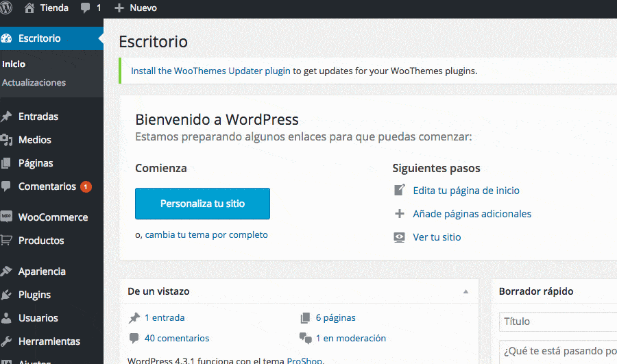Screen dimensions: 617x364
Task: Click the De un vistazo panel heading
Action: (158, 291)
